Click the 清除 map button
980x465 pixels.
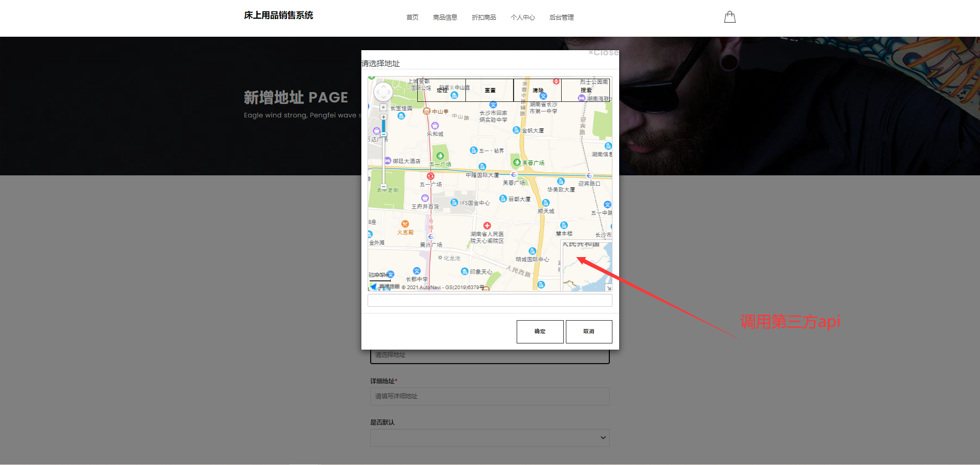[x=538, y=90]
